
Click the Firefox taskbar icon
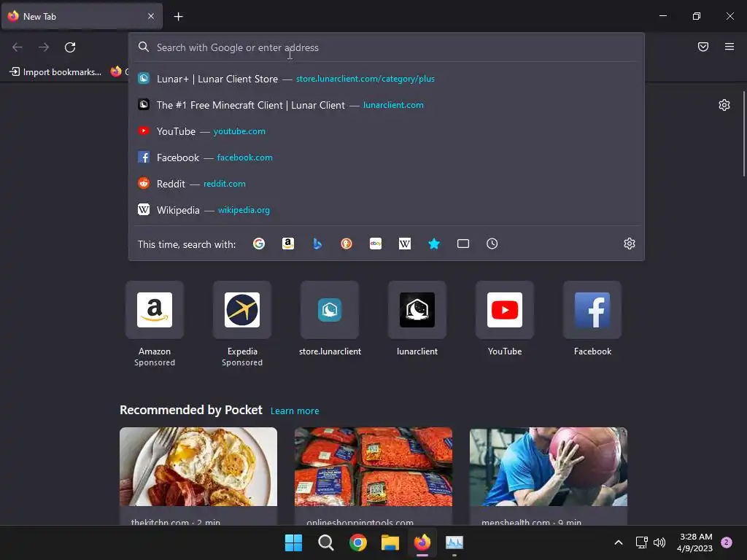pyautogui.click(x=422, y=542)
